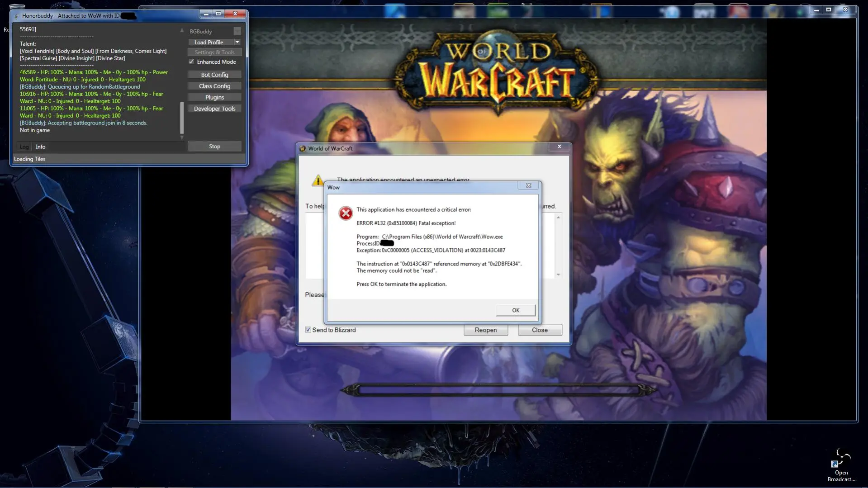Click the Honorbuddy title bar app icon
The width and height of the screenshot is (868, 488).
[x=16, y=16]
